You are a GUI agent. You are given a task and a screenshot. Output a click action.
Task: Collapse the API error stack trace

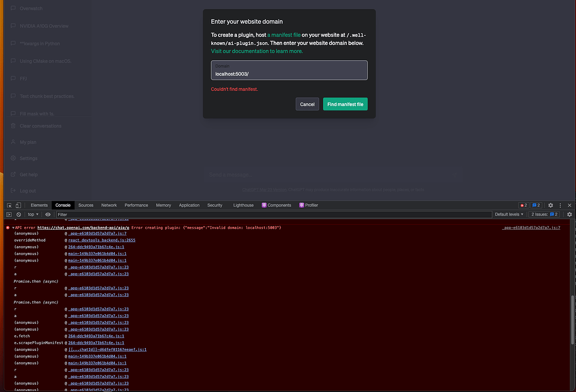pyautogui.click(x=12, y=228)
